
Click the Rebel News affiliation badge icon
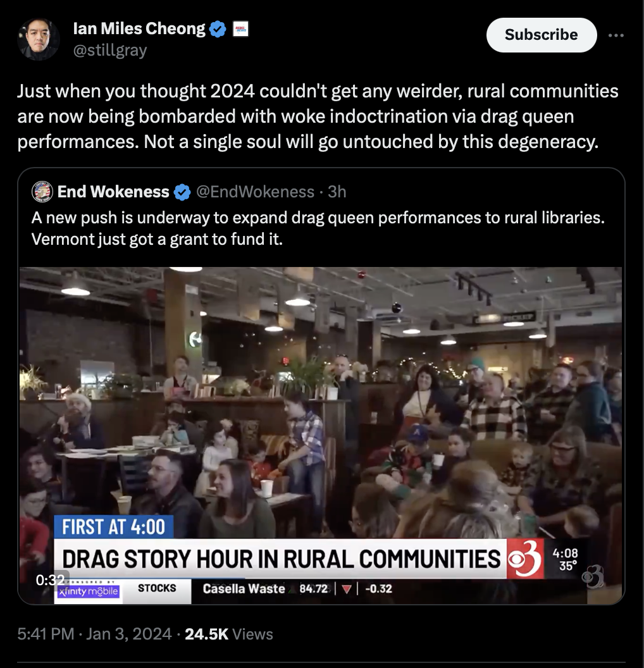tap(240, 29)
